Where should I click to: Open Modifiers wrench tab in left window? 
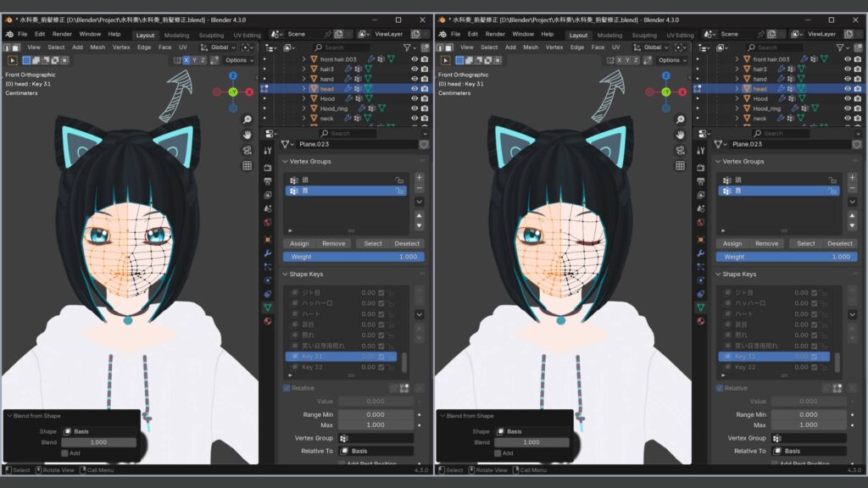(x=268, y=252)
